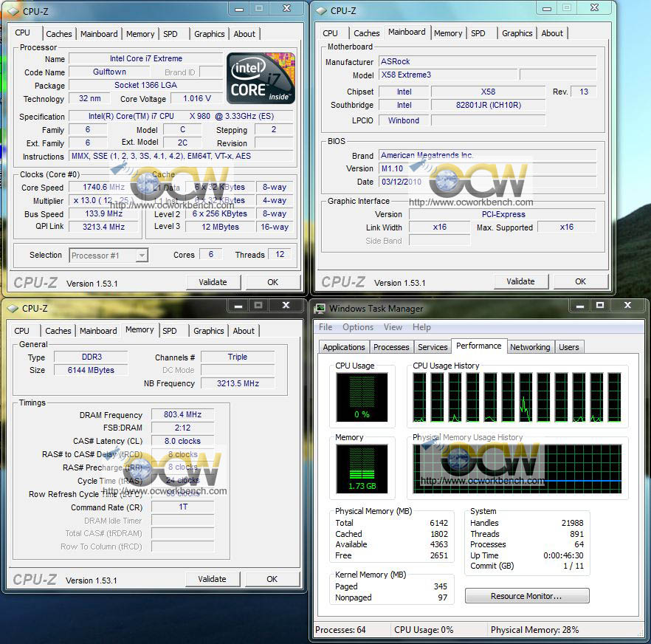Image resolution: width=651 pixels, height=644 pixels.
Task: Open Memory tab in Mainboard window
Action: point(448,32)
